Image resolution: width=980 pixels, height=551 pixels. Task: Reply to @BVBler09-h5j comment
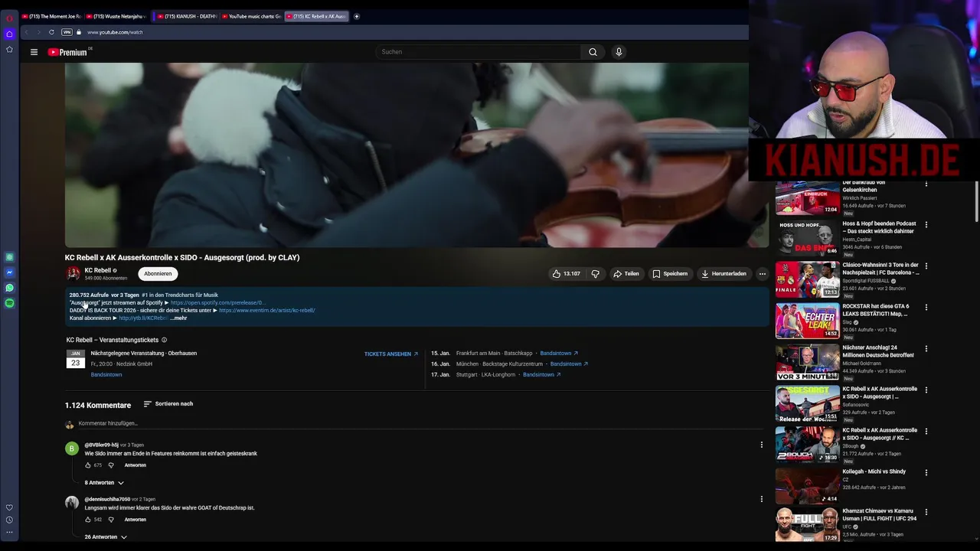136,465
